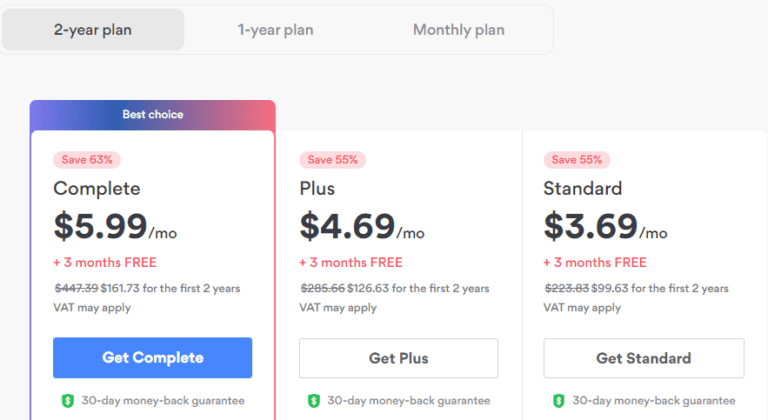Screen dimensions: 768x420
Task: Click the Complete plan green shield icon
Action: point(67,400)
